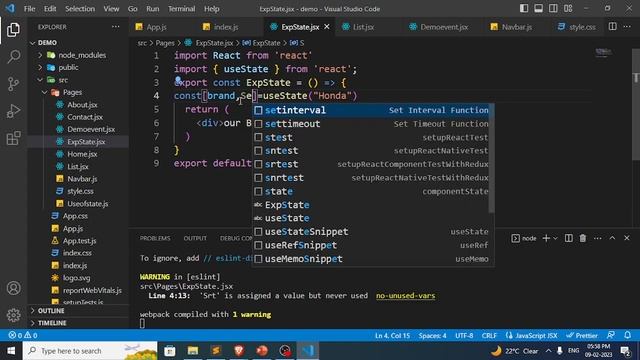Open the Terminal menu
This screenshot has height=360, width=640.
coord(181,9)
